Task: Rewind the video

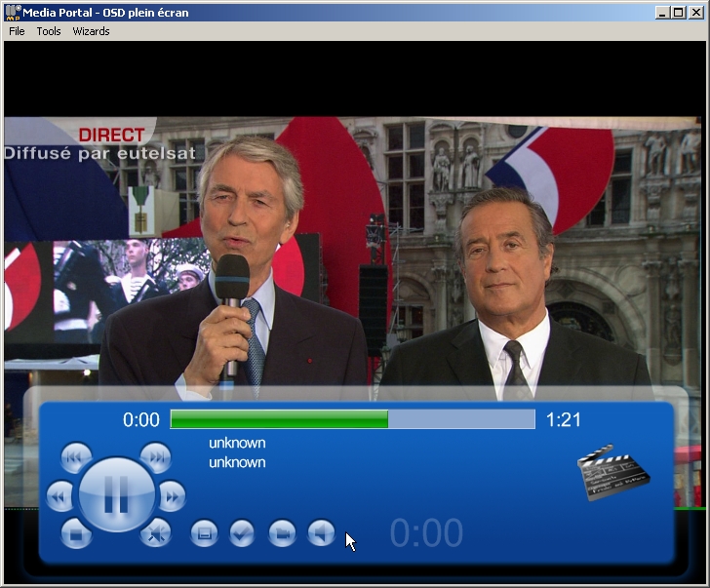Action: click(59, 496)
